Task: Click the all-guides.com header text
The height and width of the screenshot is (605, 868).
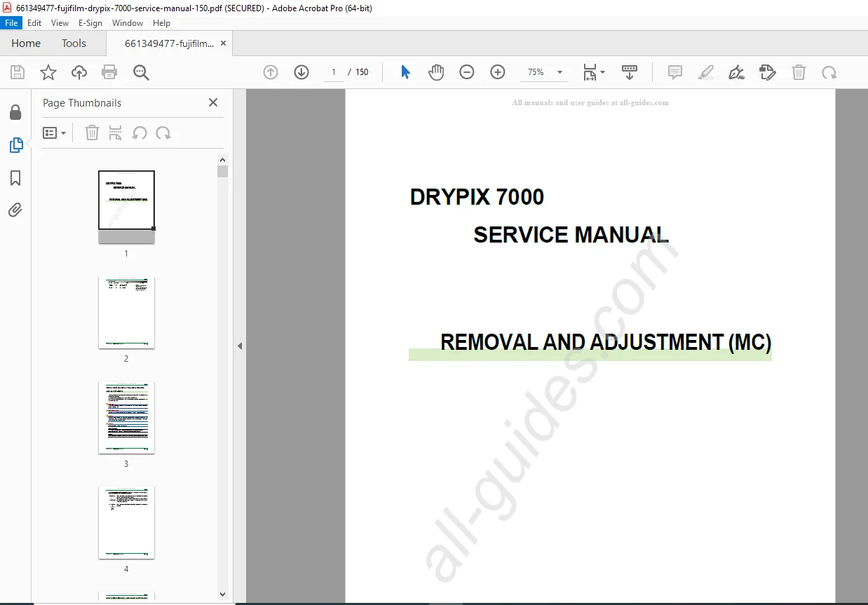Action: click(x=590, y=102)
